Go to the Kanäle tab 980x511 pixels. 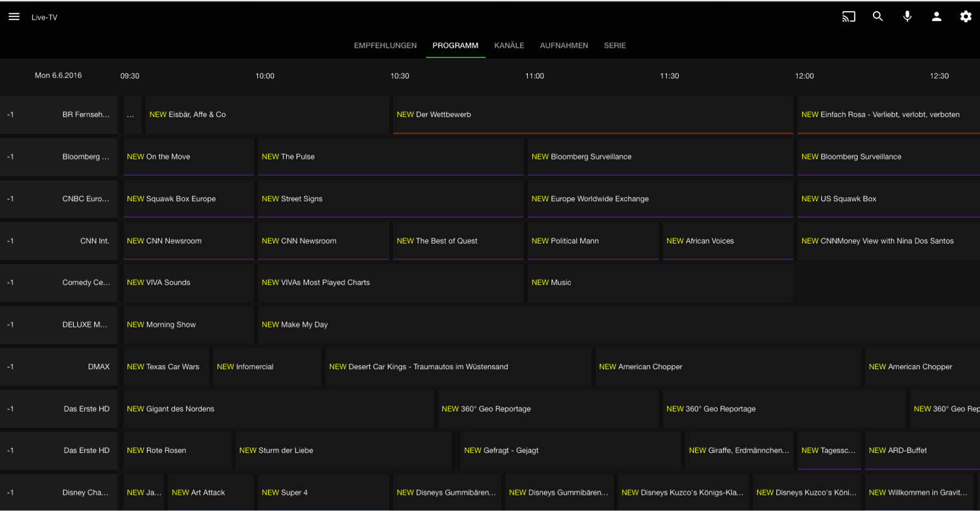[x=509, y=46]
